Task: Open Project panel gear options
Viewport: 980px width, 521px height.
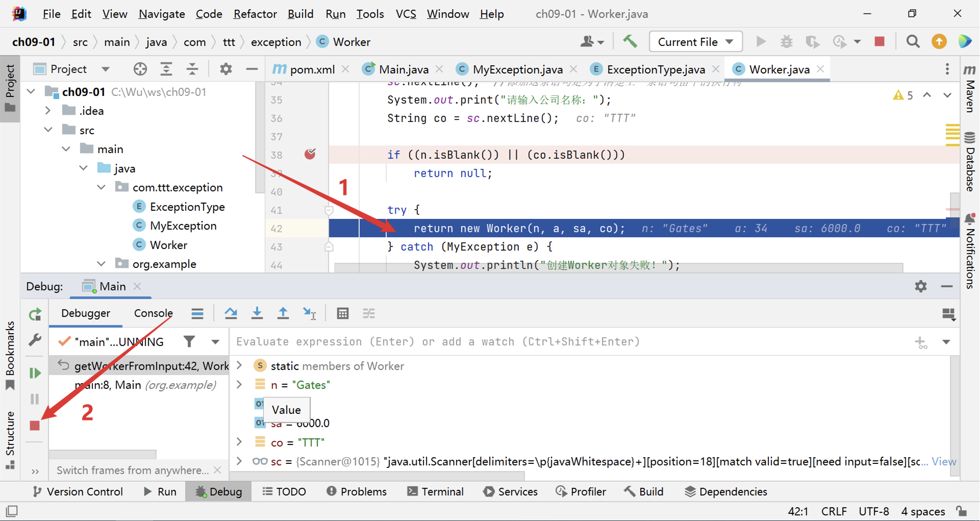Action: pos(226,69)
